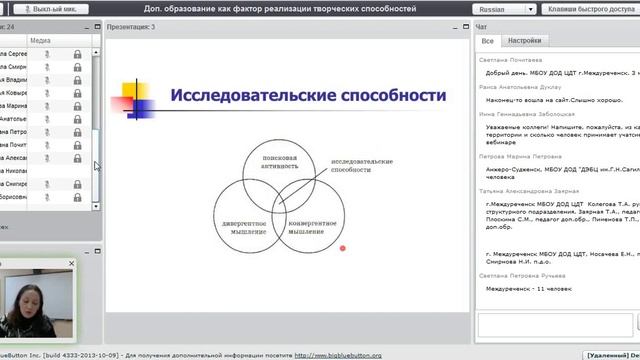Click the lock icon in the Петро row
Screen dimensions: 640x360
(78, 132)
